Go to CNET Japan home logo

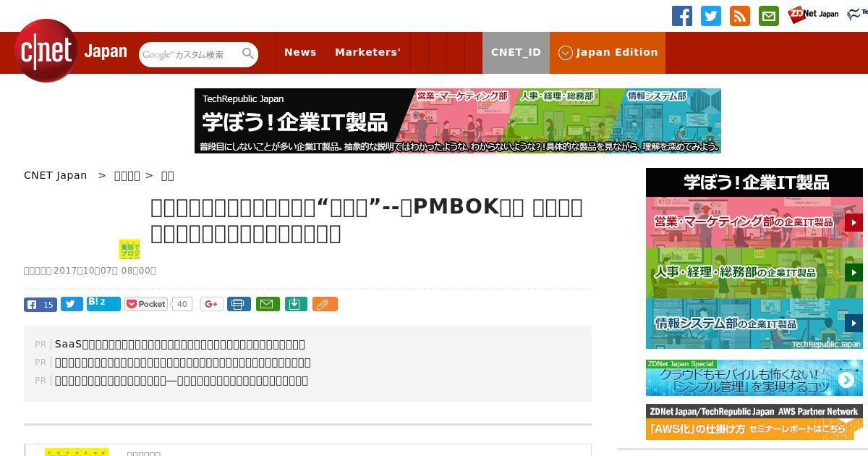[x=71, y=51]
